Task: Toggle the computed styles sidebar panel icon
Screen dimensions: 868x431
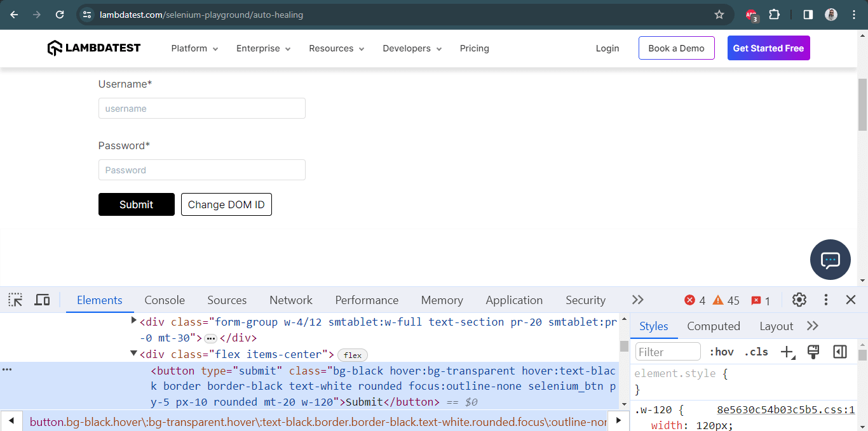Action: [840, 351]
